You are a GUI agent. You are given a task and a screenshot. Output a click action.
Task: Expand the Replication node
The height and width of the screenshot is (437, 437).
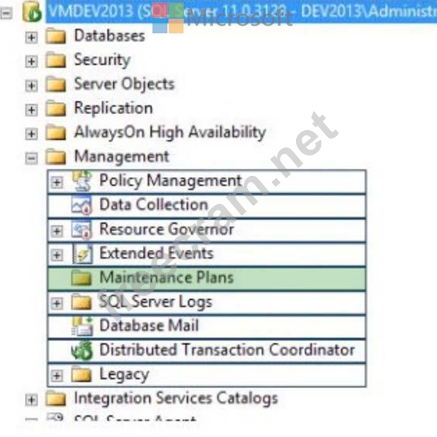coord(31,110)
